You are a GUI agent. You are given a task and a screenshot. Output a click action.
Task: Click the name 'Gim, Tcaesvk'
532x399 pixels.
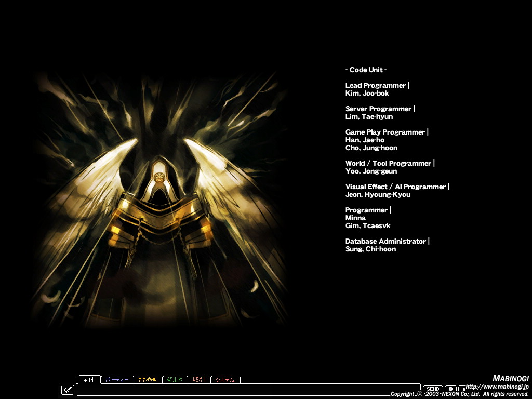(368, 225)
